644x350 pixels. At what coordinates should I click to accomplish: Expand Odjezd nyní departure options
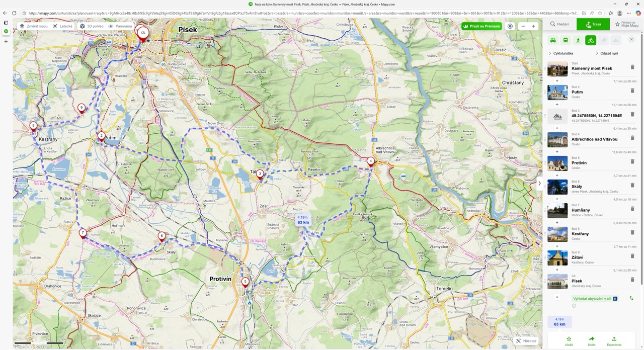(x=607, y=53)
